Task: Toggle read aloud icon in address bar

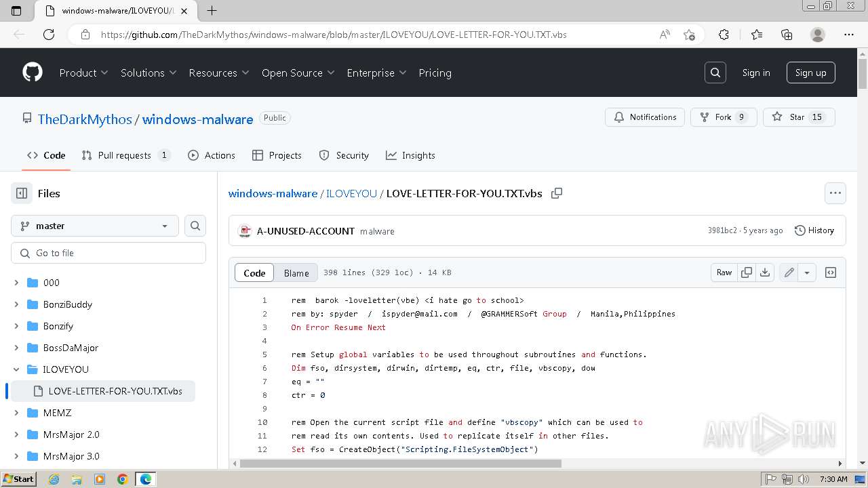Action: pyautogui.click(x=665, y=35)
